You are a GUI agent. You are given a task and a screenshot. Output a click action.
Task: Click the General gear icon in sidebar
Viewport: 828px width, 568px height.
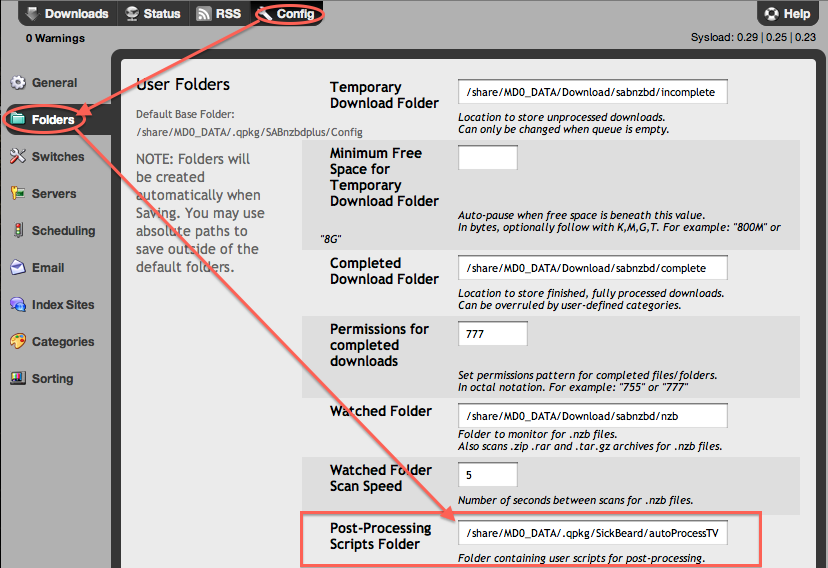(x=18, y=83)
